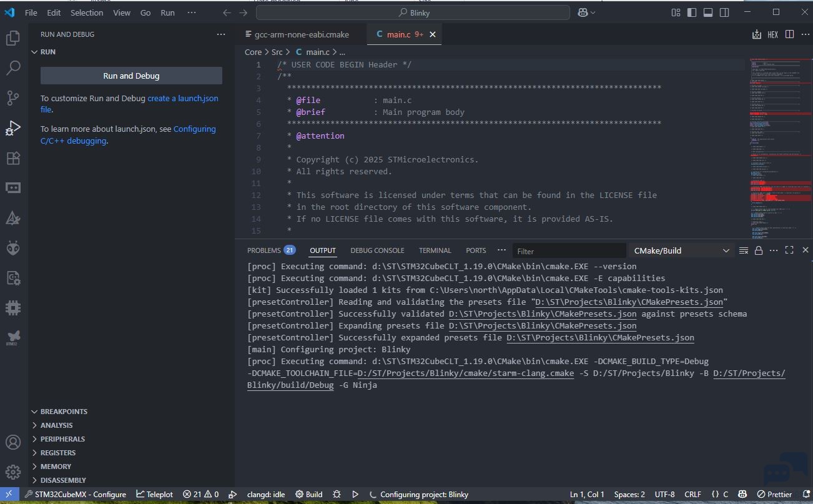Viewport: 813px width, 504px height.
Task: Open the Copilot dropdown arrow in the title bar
Action: [593, 12]
